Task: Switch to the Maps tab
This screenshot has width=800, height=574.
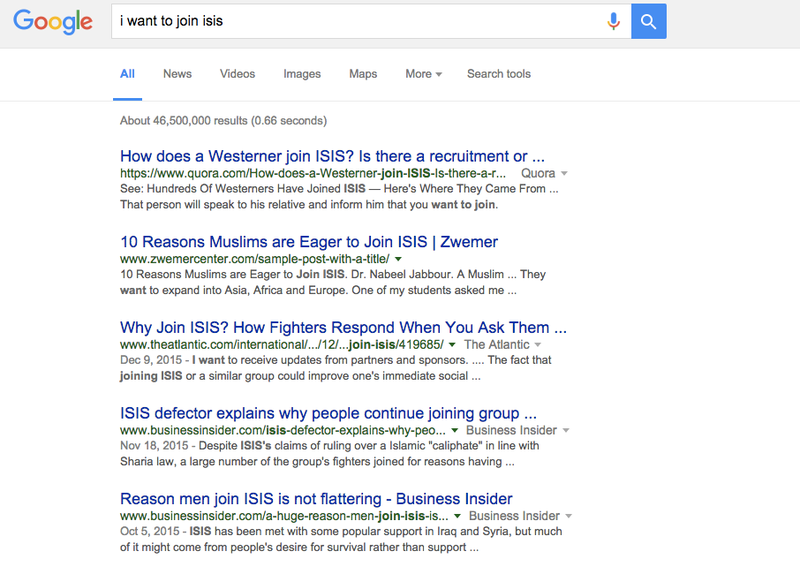Action: coord(363,74)
